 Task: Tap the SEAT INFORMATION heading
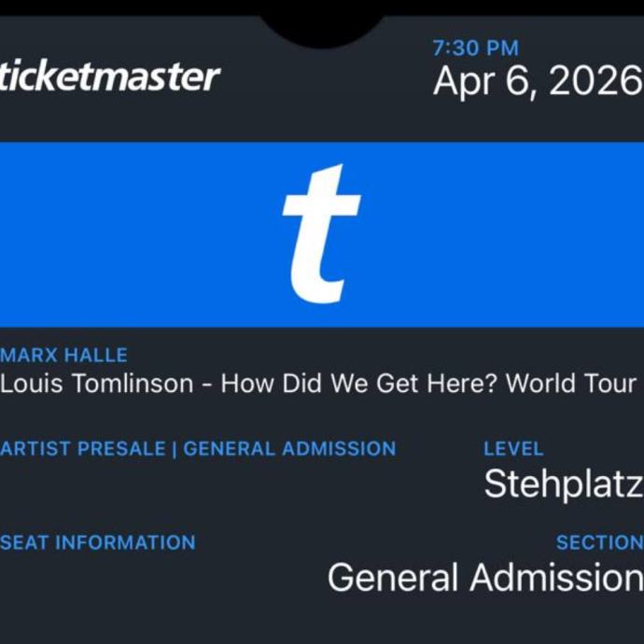pyautogui.click(x=98, y=542)
